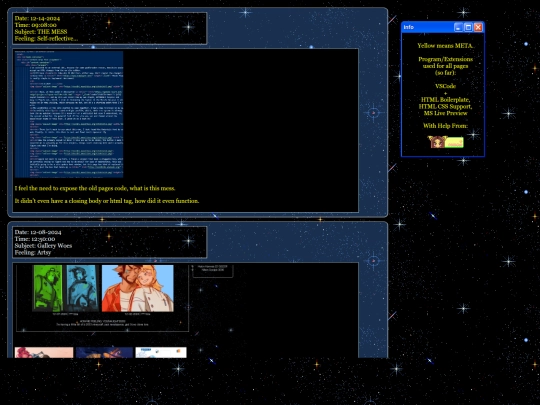Open the badge under With Help From
This screenshot has height=405, width=540.
[446, 142]
